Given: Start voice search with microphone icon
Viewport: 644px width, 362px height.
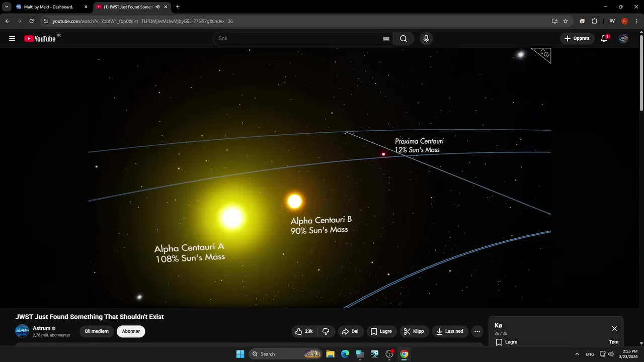Looking at the screenshot, I should [426, 39].
